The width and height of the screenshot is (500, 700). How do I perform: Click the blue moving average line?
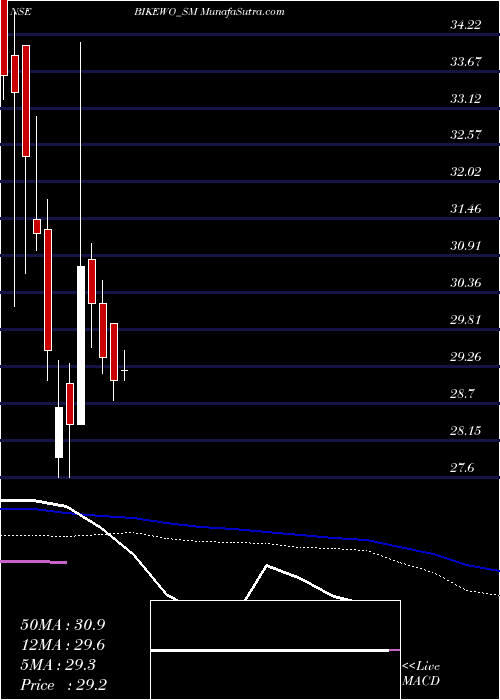(250, 530)
